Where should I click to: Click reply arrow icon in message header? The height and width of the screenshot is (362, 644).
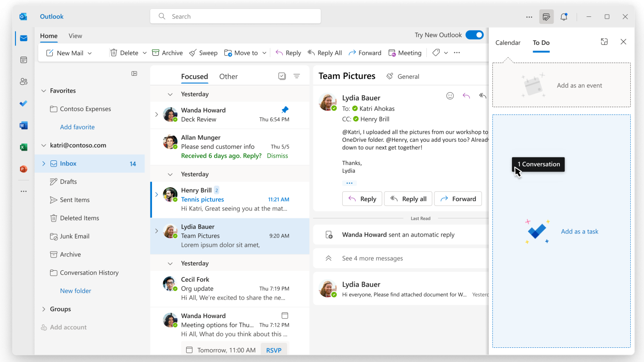(466, 96)
